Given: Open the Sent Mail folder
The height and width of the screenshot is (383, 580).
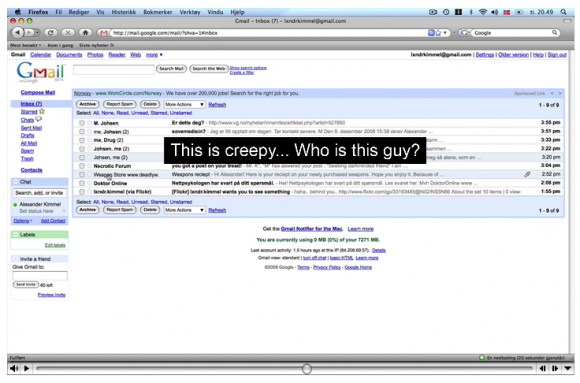Looking at the screenshot, I should coord(31,128).
